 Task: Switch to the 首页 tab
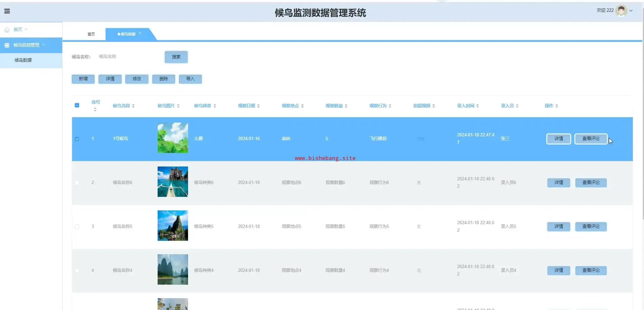pos(91,34)
